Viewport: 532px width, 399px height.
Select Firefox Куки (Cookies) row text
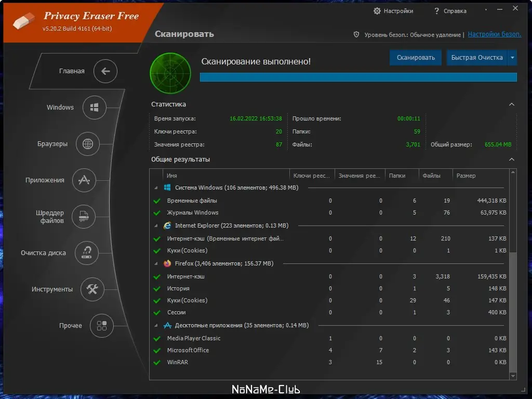(x=187, y=300)
